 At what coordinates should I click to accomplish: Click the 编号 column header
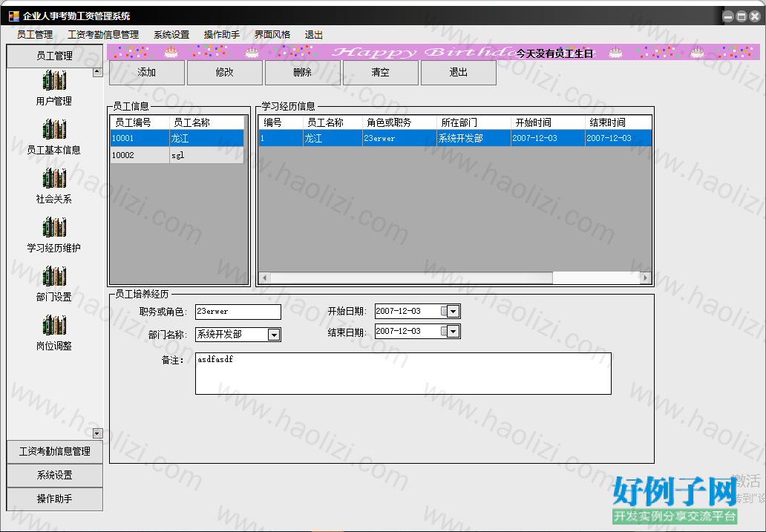pyautogui.click(x=281, y=122)
